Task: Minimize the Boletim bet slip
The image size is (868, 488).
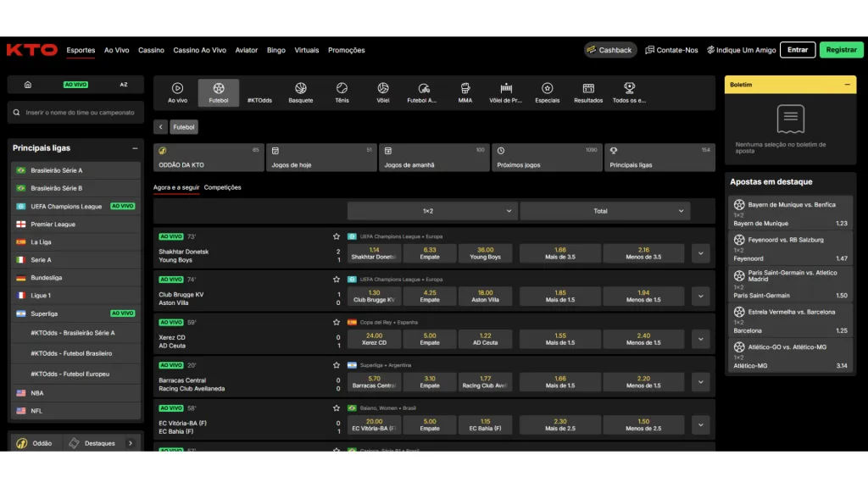Action: click(x=847, y=85)
